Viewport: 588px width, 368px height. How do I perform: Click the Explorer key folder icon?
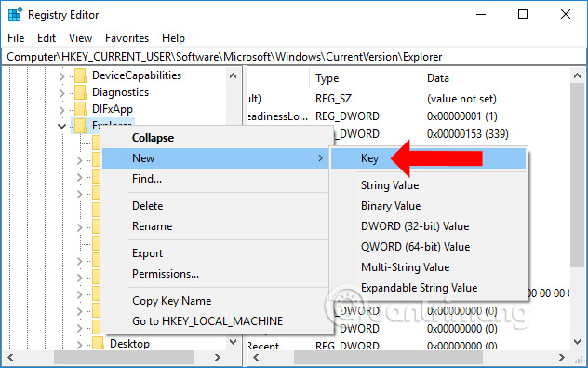81,126
